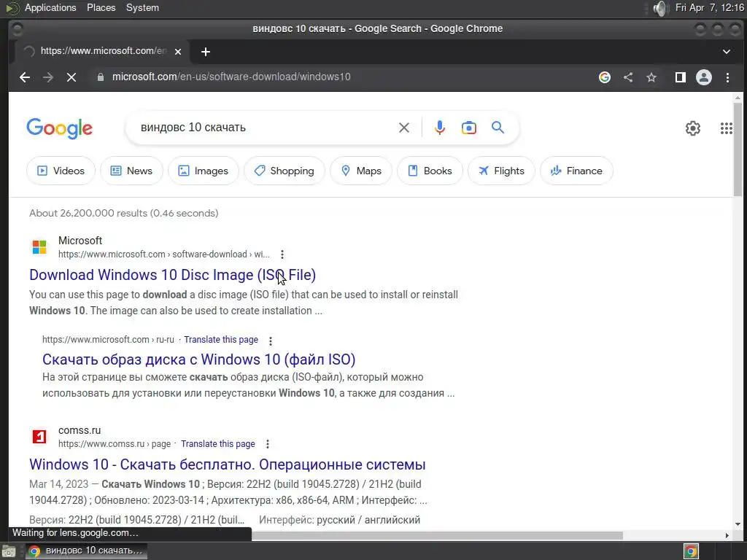This screenshot has height=560, width=747.
Task: Select the Chrome task in the bottom taskbar
Action: [86, 551]
